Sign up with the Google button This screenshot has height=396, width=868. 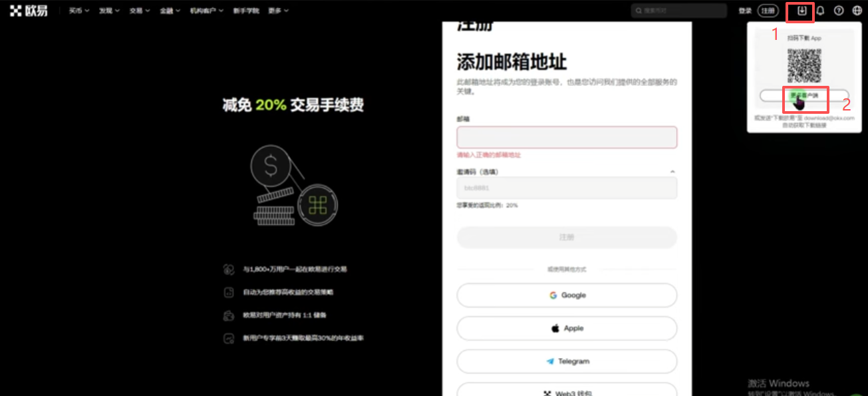[x=567, y=295]
